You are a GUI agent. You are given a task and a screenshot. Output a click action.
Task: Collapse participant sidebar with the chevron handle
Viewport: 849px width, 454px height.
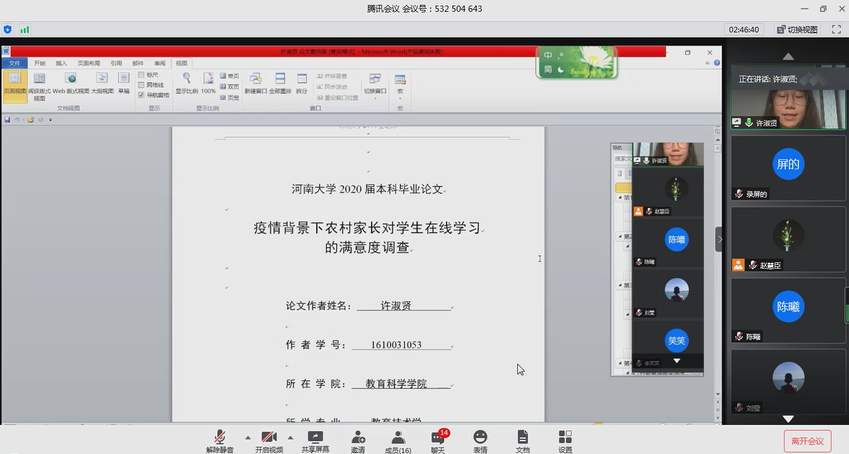[x=719, y=239]
